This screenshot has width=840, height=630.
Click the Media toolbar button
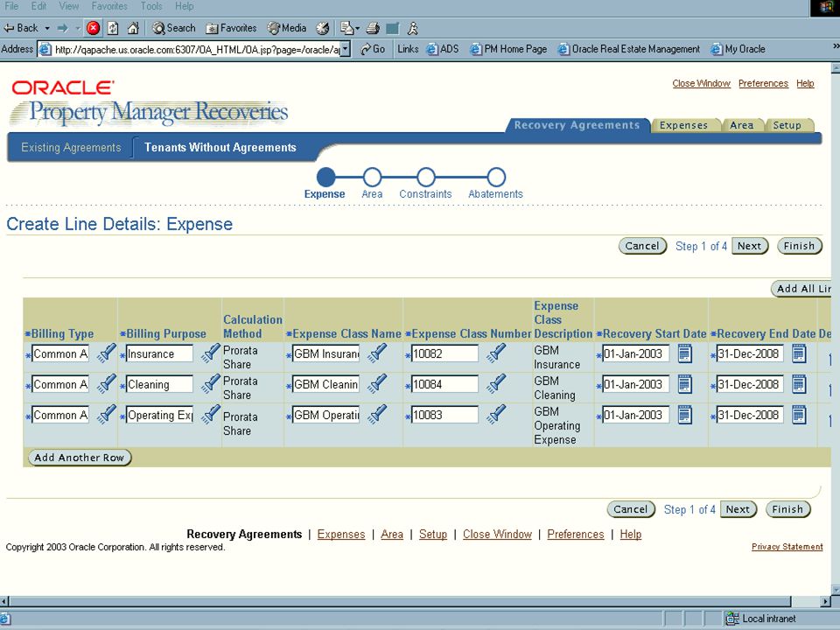pyautogui.click(x=287, y=28)
